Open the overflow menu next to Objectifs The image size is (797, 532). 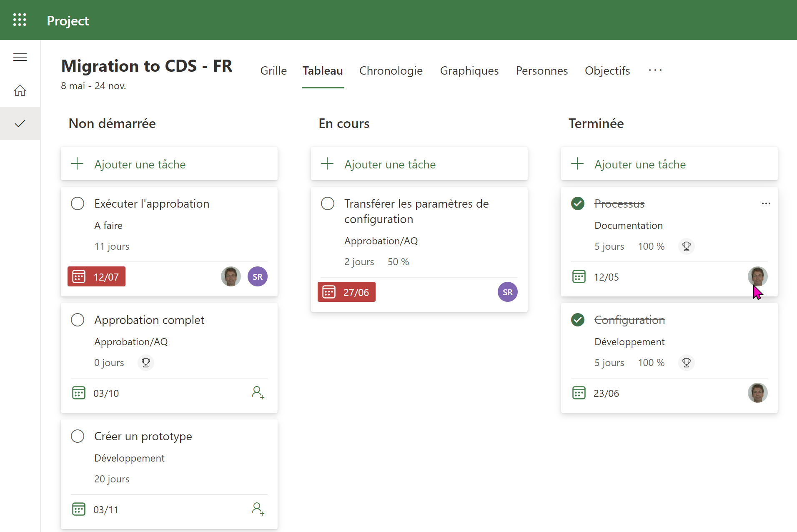tap(655, 71)
